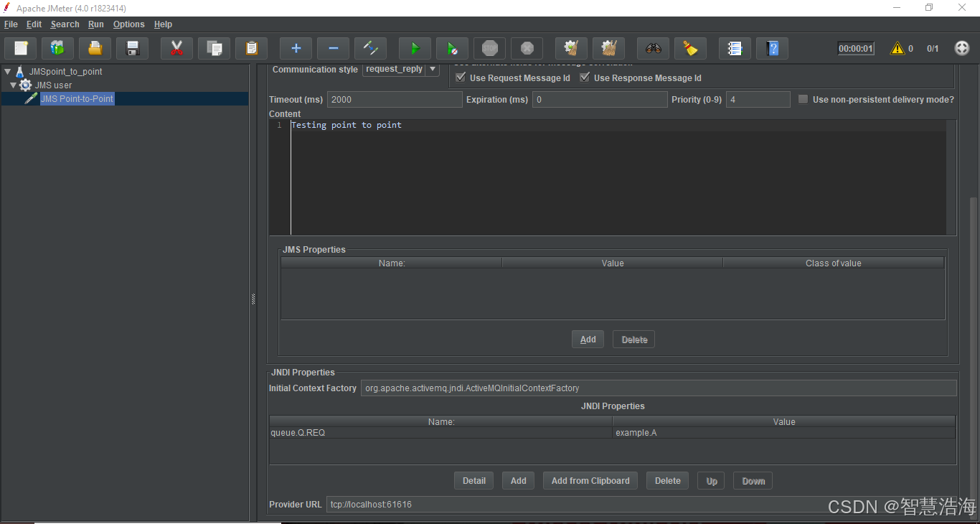Click the Class of value column header

click(x=833, y=263)
